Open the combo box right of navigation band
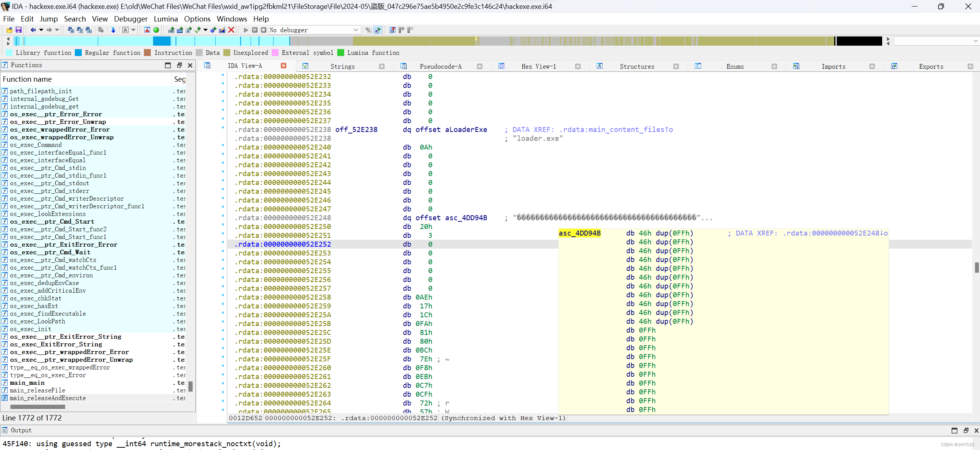This screenshot has height=450, width=980. (936, 41)
